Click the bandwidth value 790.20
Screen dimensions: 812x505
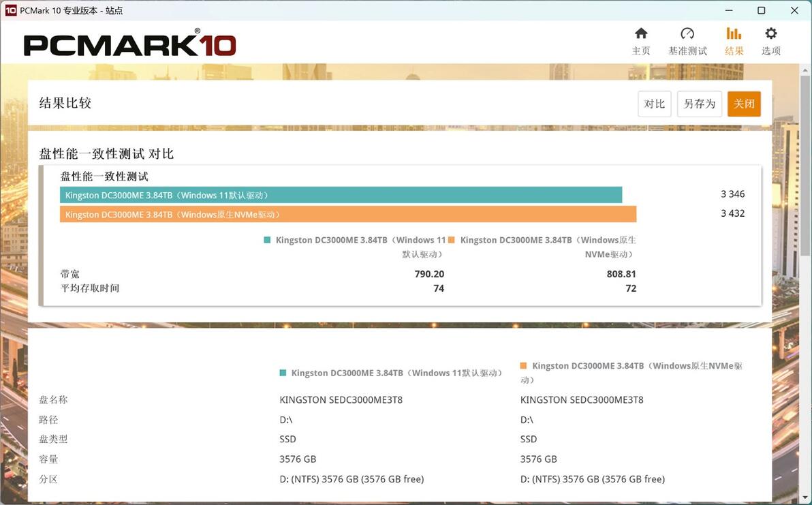(429, 274)
